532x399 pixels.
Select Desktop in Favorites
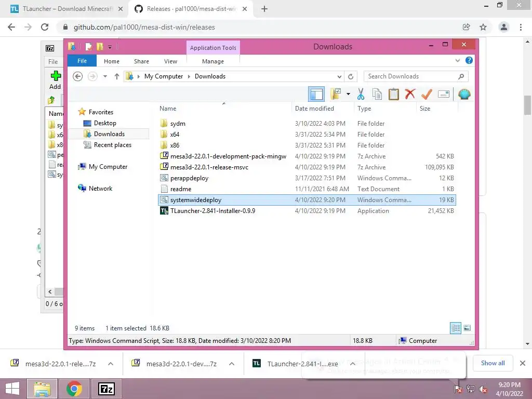105,123
